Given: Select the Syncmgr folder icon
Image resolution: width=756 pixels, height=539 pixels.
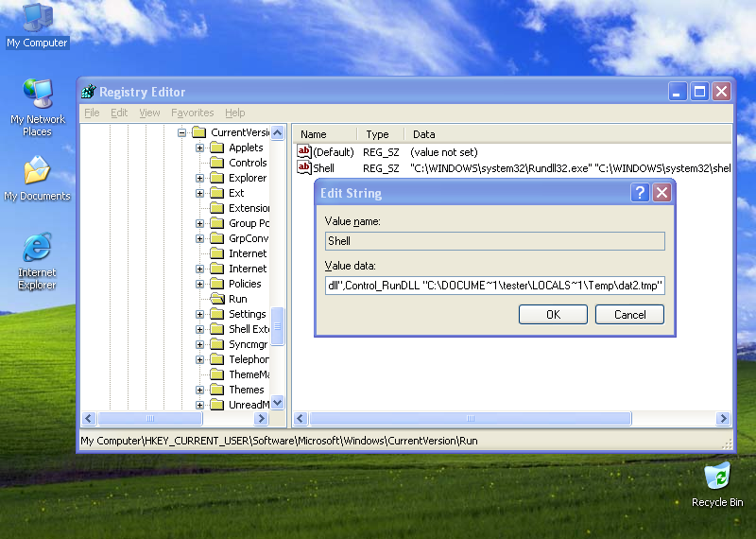Looking at the screenshot, I should [x=217, y=344].
